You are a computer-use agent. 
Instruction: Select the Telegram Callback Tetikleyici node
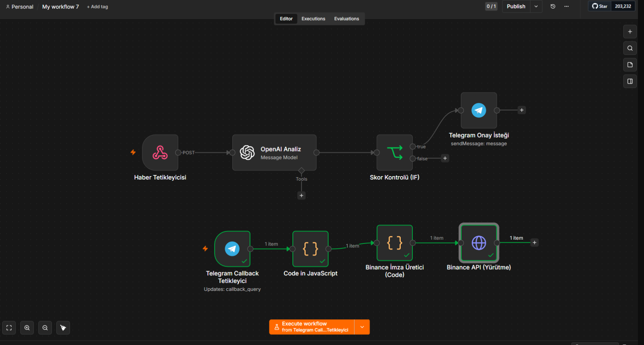[232, 249]
